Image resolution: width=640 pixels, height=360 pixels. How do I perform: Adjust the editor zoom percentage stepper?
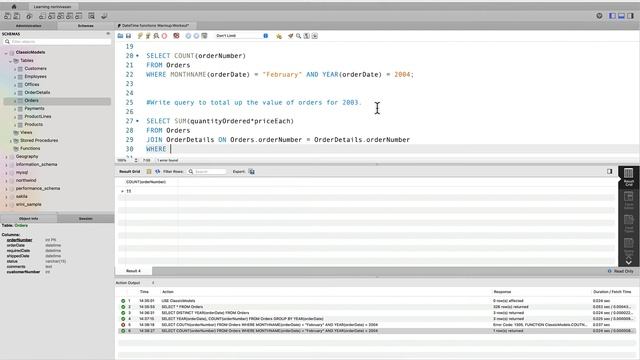136,160
